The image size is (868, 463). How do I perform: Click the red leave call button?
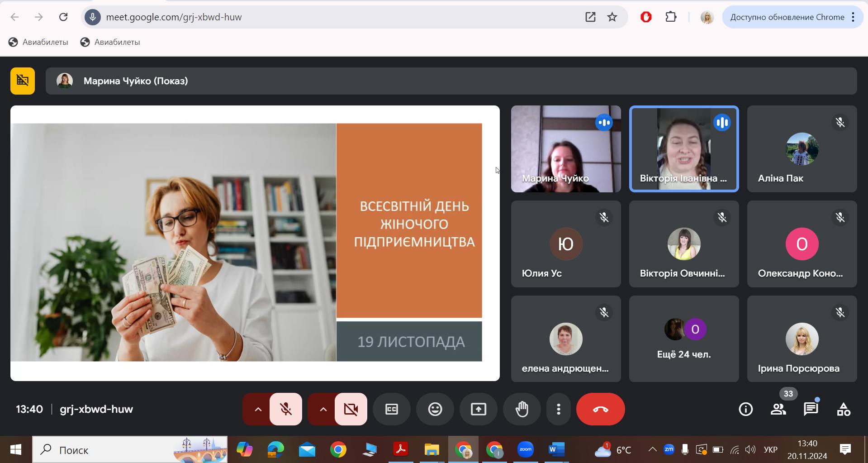(600, 409)
